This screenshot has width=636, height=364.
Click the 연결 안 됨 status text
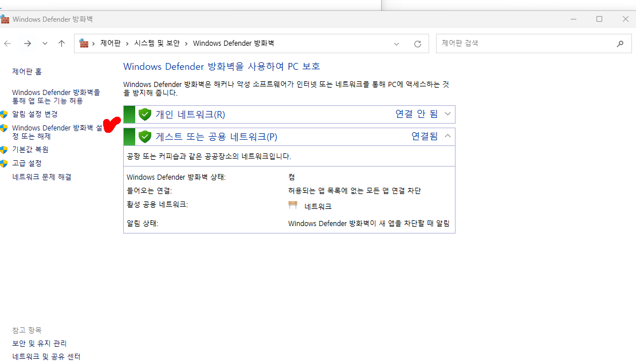pos(417,114)
